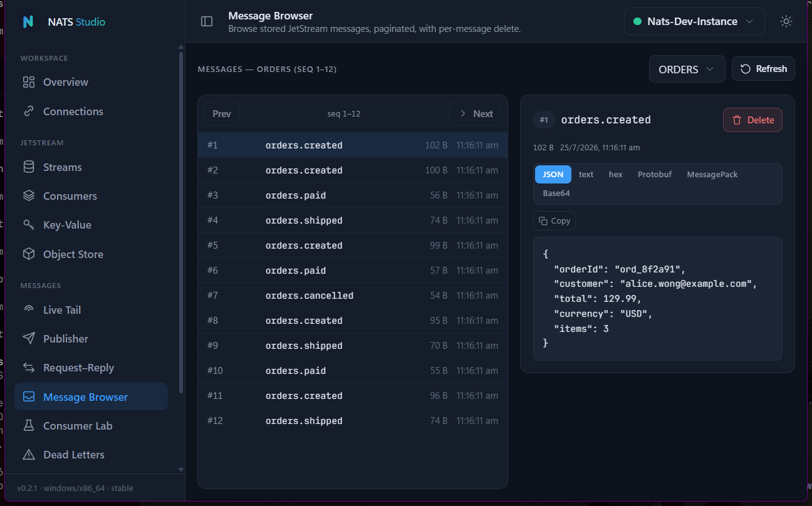812x506 pixels.
Task: Click the chevron icon in Next button
Action: [x=463, y=114]
